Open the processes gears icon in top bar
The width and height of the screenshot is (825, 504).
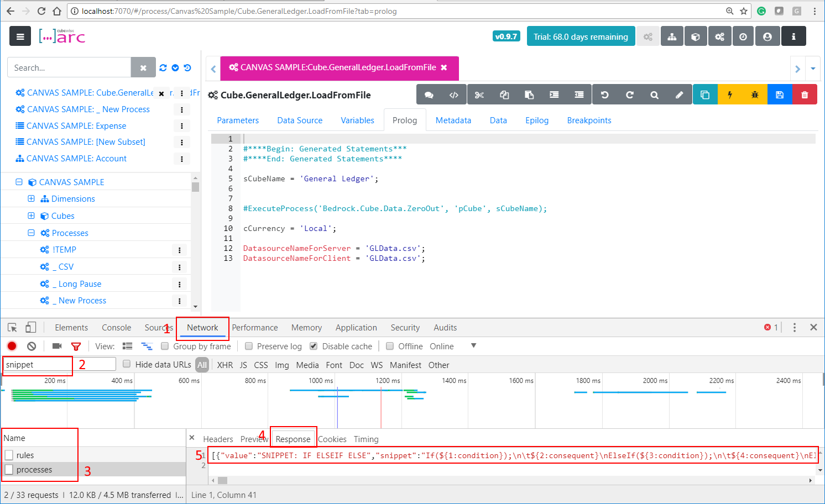click(x=719, y=36)
